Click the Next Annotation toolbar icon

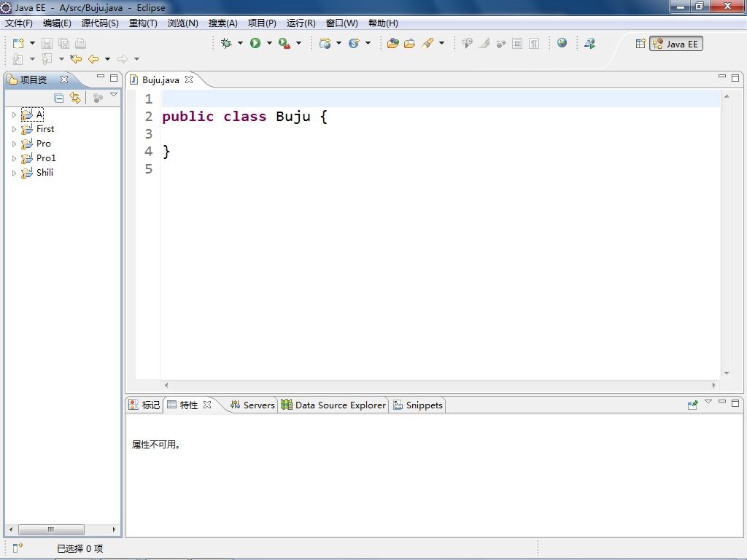click(x=18, y=59)
